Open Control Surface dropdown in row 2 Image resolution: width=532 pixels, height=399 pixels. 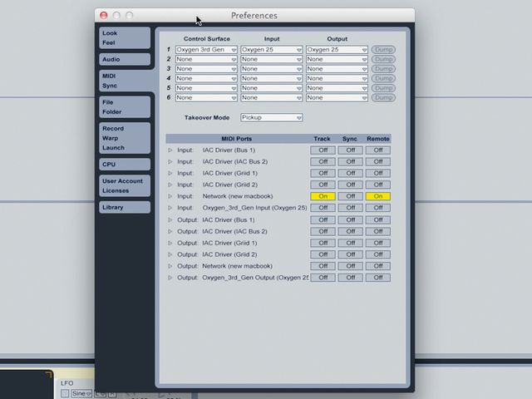coord(206,59)
